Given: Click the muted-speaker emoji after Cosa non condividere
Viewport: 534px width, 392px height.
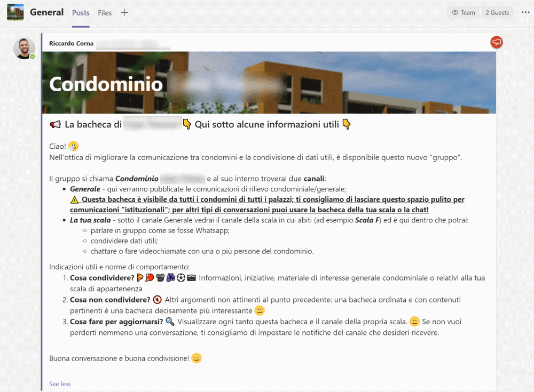Looking at the screenshot, I should (x=157, y=300).
